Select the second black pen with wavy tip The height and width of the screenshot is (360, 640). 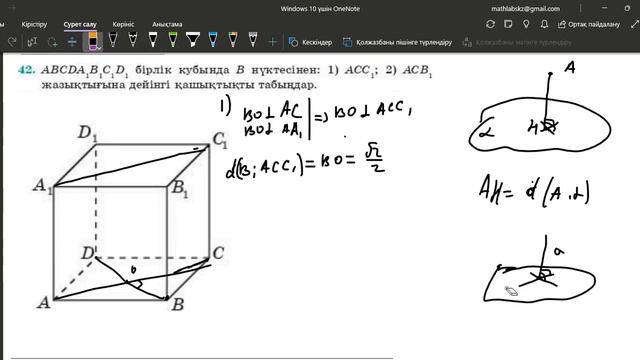[x=133, y=40]
